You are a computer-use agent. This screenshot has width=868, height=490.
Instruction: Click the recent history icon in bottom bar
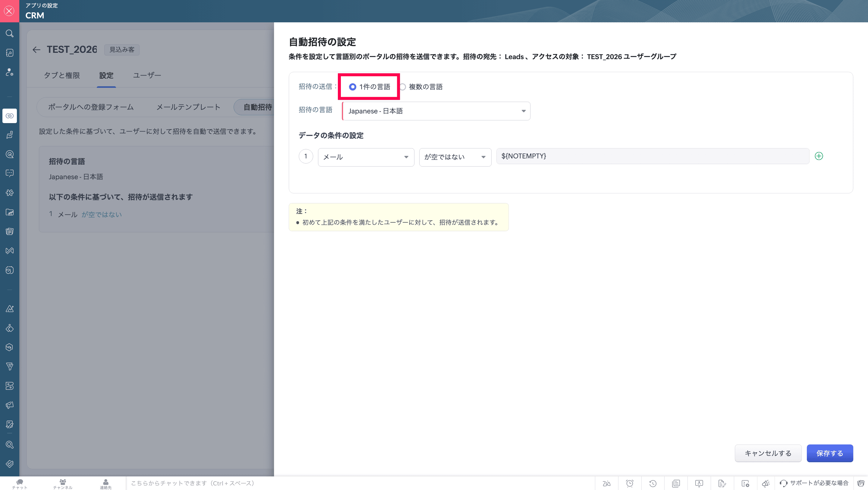[653, 483]
